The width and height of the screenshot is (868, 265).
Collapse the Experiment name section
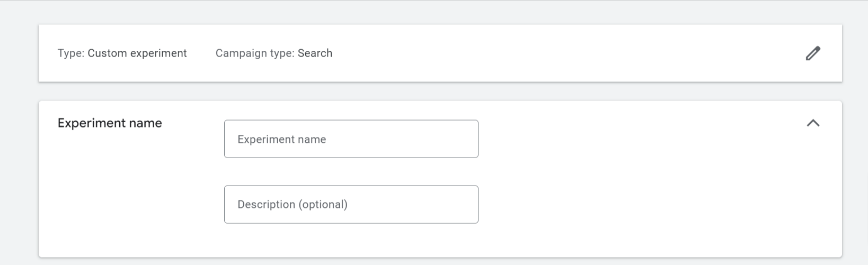point(813,123)
